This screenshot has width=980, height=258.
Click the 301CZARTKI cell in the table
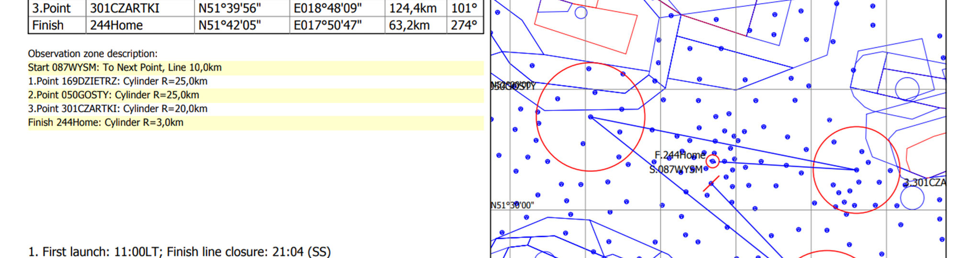click(124, 8)
